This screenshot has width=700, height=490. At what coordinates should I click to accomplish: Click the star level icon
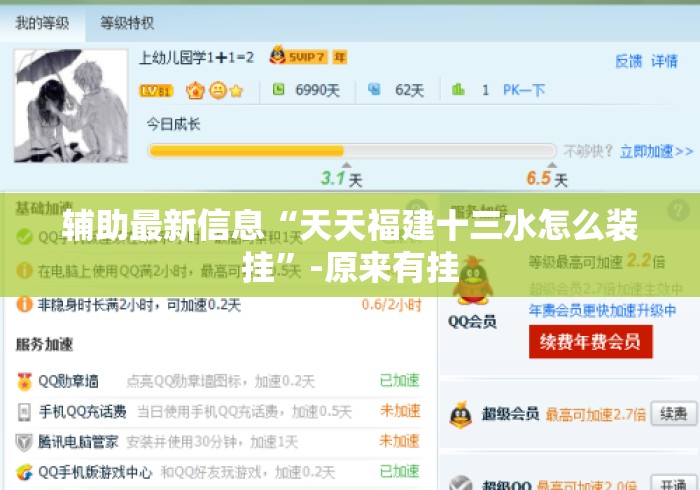(236, 91)
